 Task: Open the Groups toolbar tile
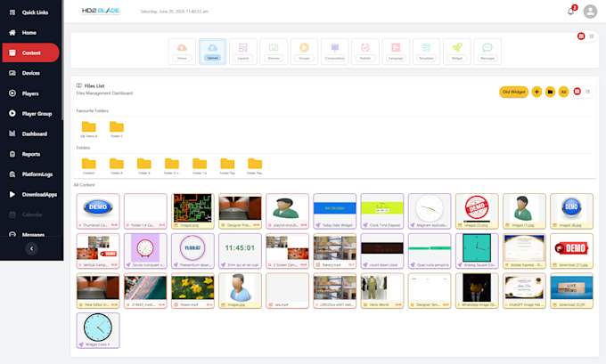point(304,52)
